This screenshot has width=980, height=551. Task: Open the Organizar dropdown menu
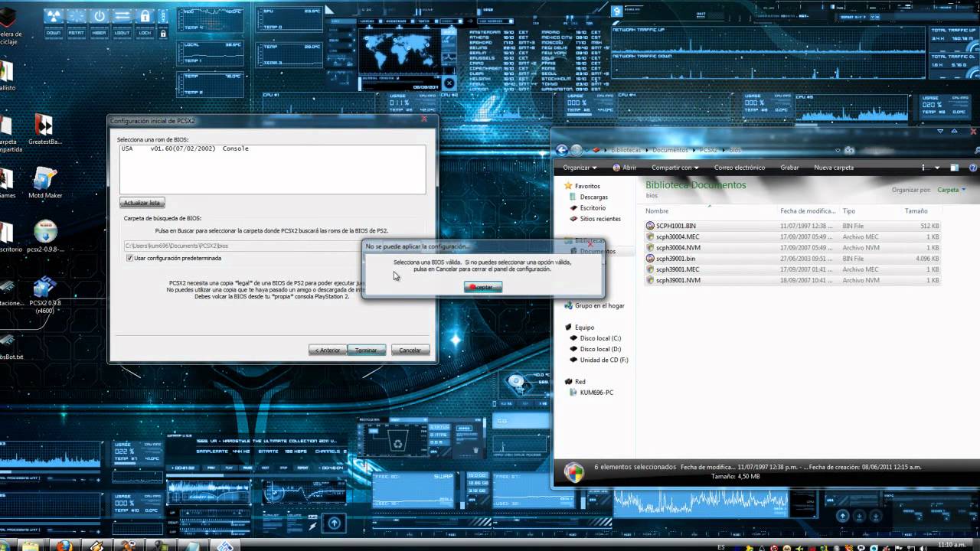click(580, 168)
